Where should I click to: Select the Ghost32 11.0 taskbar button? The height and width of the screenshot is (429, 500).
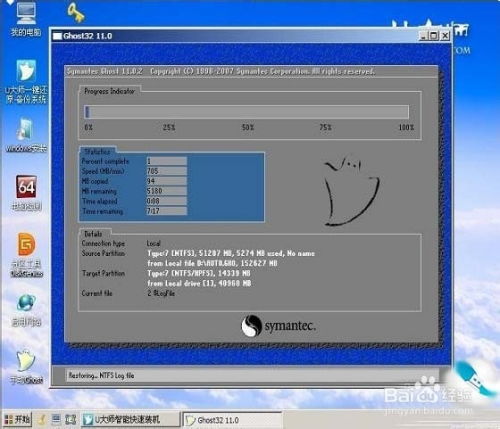[232, 420]
